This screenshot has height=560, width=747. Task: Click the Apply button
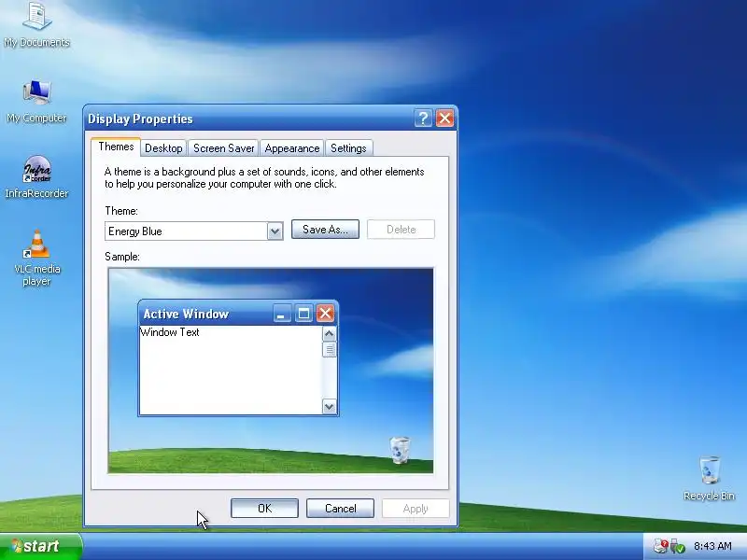pyautogui.click(x=416, y=508)
